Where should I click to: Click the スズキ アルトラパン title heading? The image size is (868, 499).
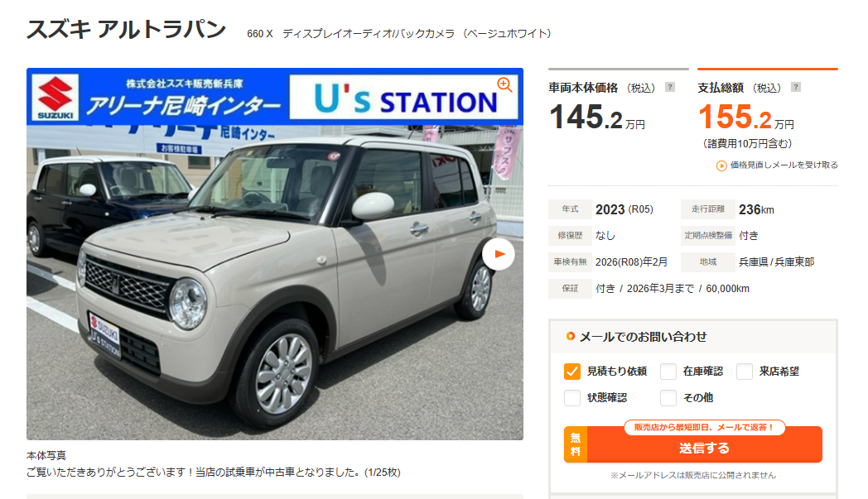click(127, 29)
